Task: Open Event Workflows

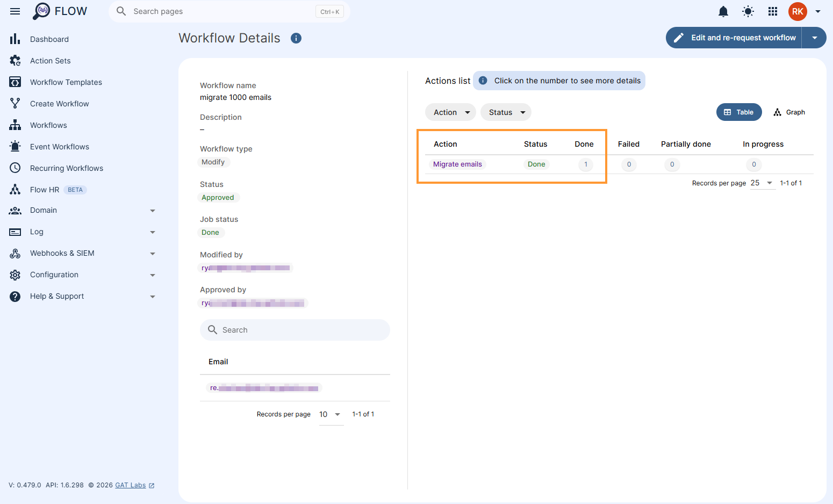Action: point(60,147)
